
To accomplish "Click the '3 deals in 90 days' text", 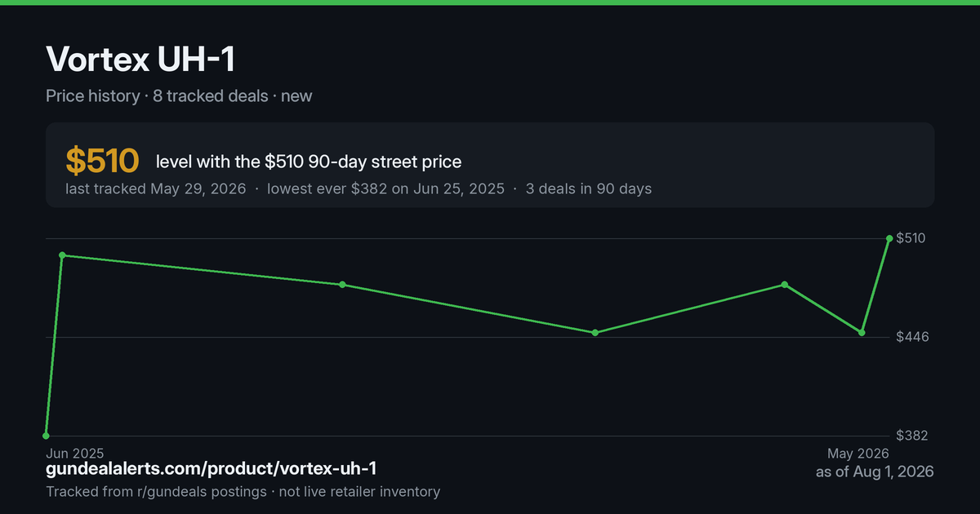I will click(x=589, y=188).
